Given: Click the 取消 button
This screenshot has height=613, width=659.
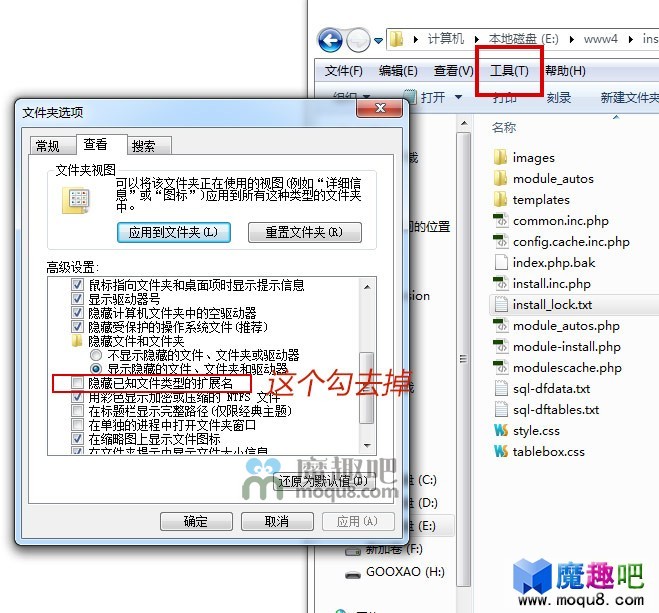Looking at the screenshot, I should (277, 521).
